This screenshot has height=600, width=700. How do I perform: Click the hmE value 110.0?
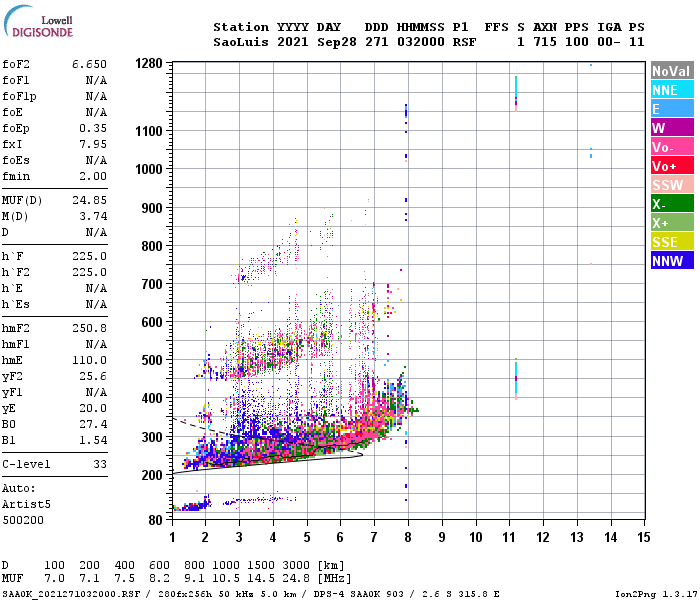[x=89, y=360]
